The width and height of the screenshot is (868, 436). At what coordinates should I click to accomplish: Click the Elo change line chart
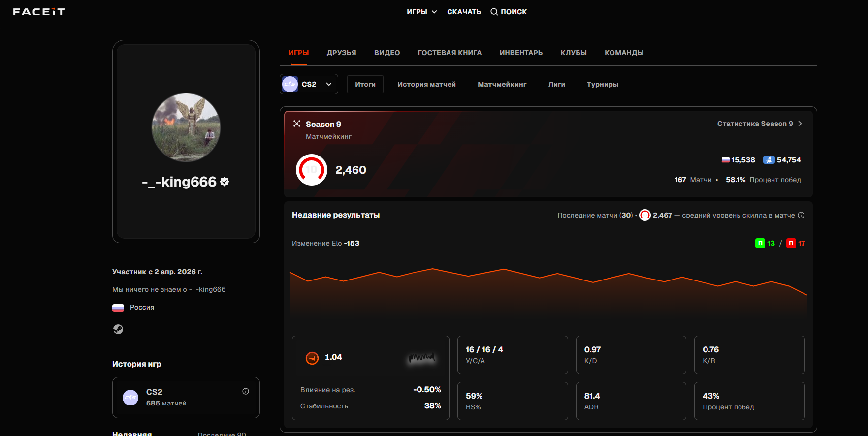coord(548,291)
